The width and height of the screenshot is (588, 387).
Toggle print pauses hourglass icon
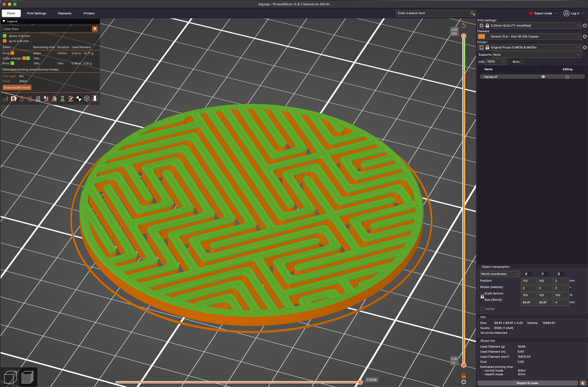tap(63, 99)
